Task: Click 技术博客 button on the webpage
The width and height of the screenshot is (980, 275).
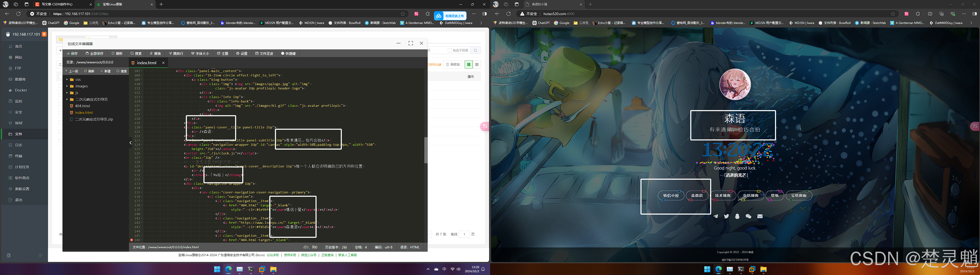Action: coord(723,196)
